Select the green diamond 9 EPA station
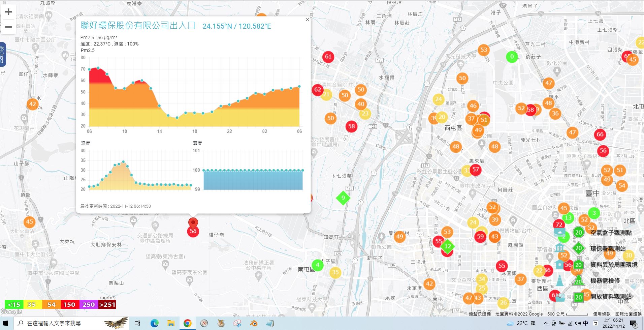The width and height of the screenshot is (644, 330). [x=343, y=198]
